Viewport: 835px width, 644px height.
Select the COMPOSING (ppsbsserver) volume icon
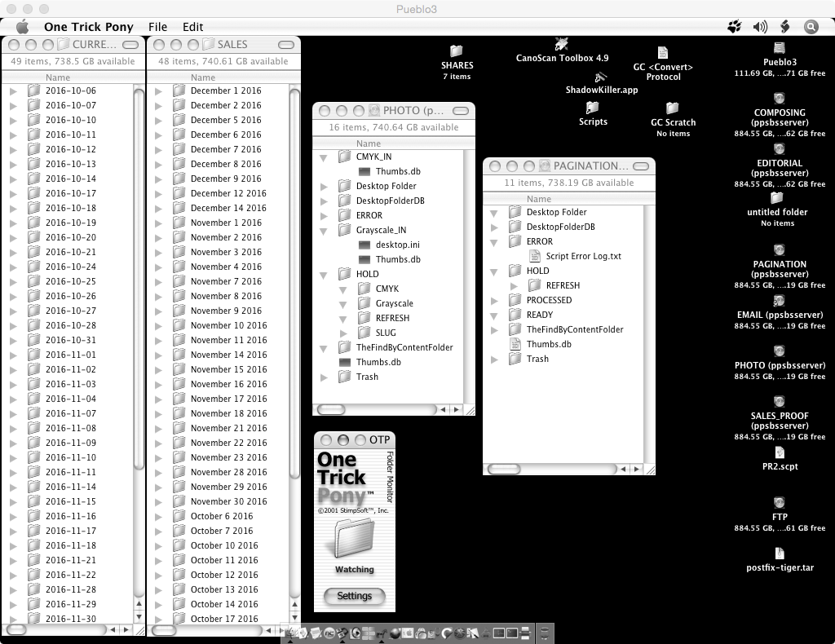point(779,99)
